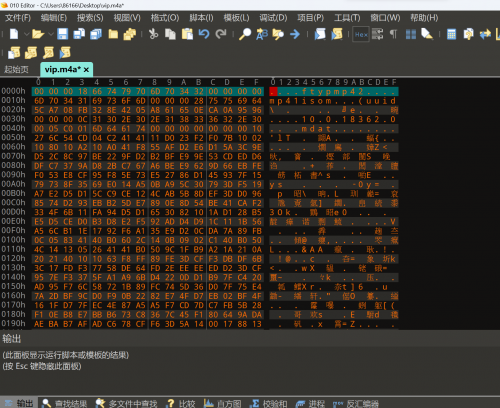Click the Run Template icon
The width and height of the screenshot is (500, 408).
pyautogui.click(x=337, y=34)
